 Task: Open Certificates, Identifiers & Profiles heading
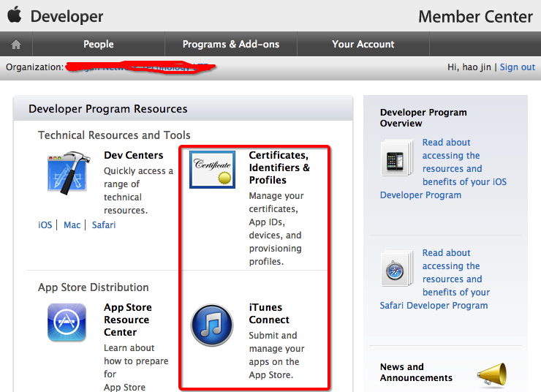coord(279,167)
